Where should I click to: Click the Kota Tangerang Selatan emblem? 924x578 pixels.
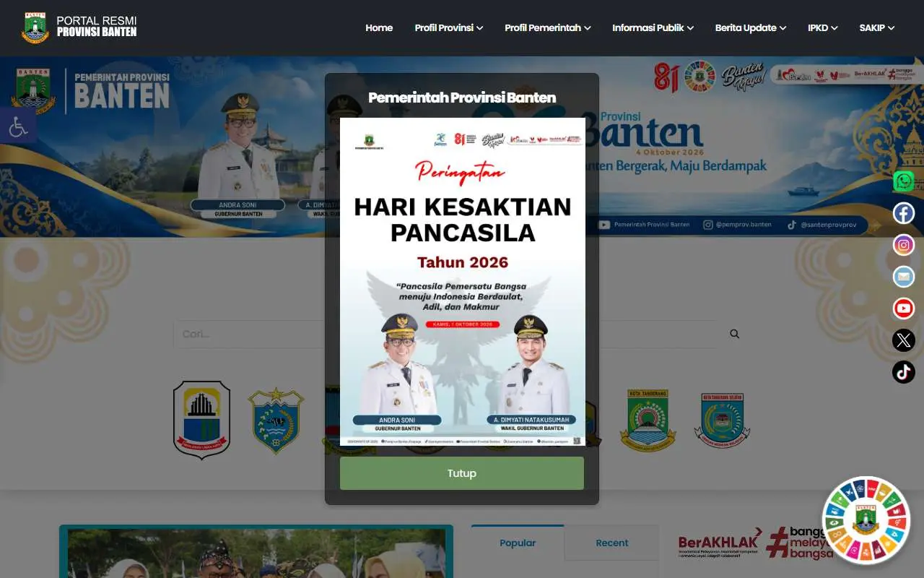coord(722,420)
